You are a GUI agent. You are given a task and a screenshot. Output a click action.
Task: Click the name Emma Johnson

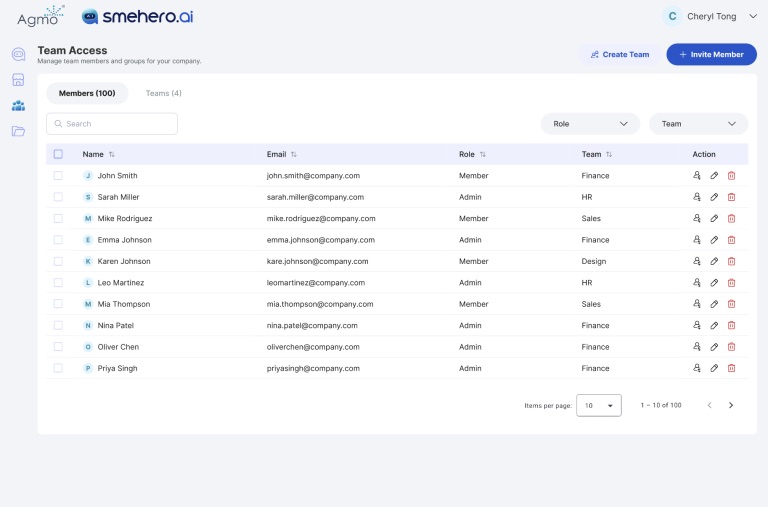(x=124, y=240)
